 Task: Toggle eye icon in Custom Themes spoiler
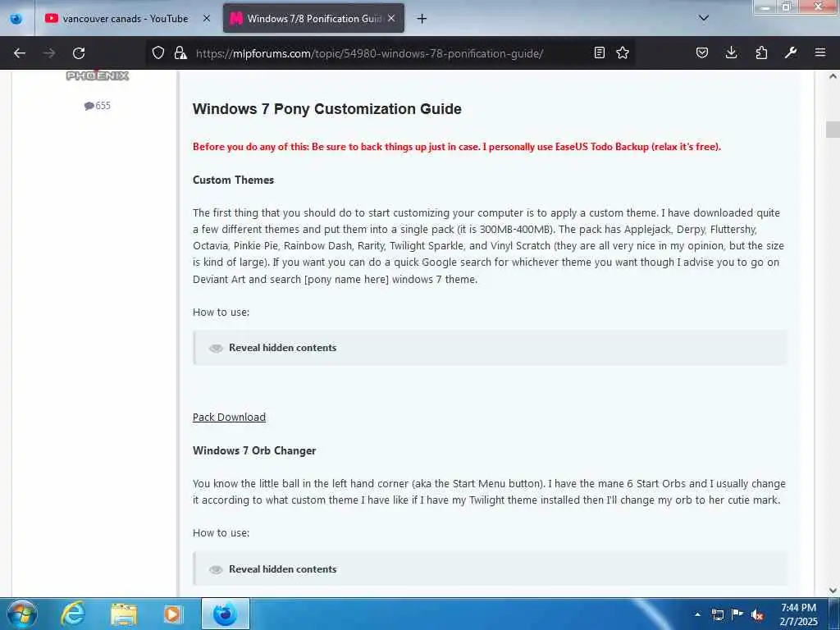(216, 348)
